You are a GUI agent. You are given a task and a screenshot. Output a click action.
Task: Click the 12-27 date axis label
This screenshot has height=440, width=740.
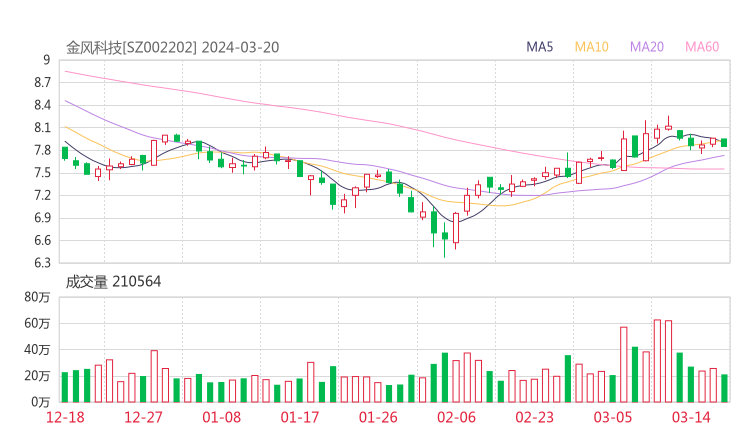pyautogui.click(x=143, y=417)
